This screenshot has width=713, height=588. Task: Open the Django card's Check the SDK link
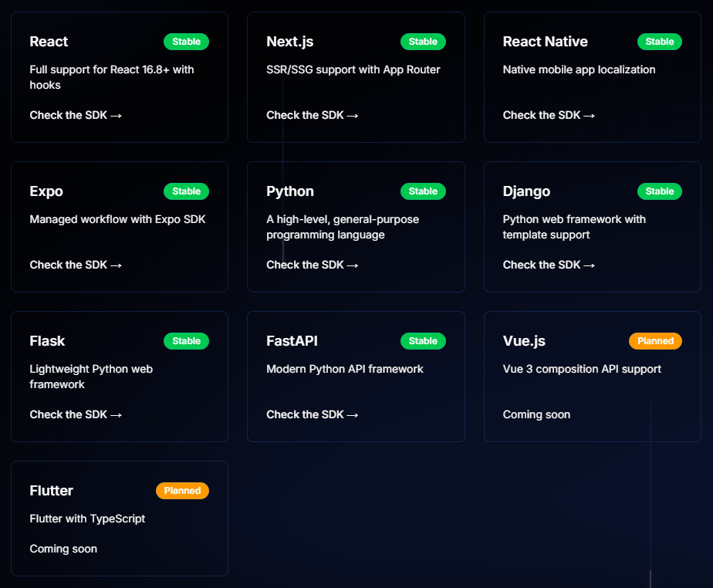pyautogui.click(x=549, y=265)
